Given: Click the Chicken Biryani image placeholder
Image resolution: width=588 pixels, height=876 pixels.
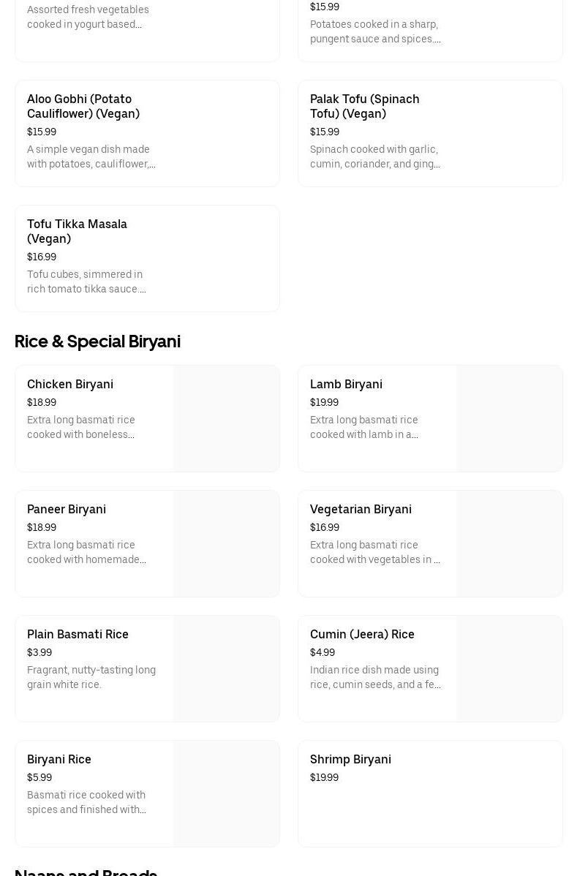Looking at the screenshot, I should pyautogui.click(x=227, y=419).
